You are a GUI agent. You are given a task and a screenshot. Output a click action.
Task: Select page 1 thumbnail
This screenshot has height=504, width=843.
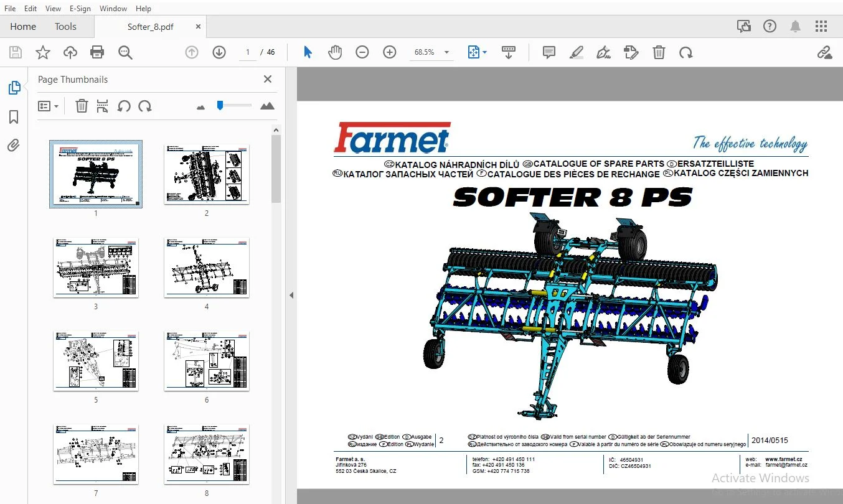tap(96, 174)
